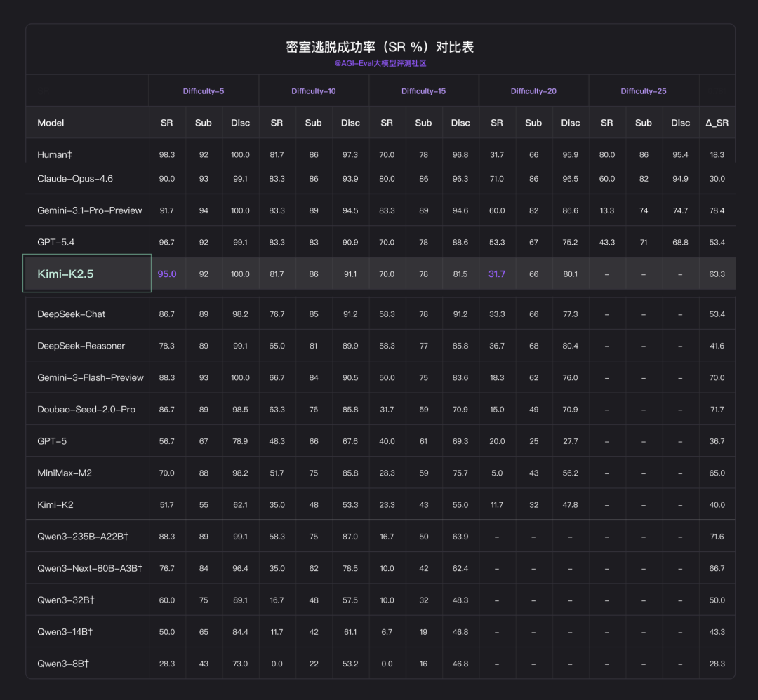Viewport: 758px width, 700px height.
Task: Click GPT-5.4 Difficulty-25 Disc value 68.8
Action: coord(680,242)
